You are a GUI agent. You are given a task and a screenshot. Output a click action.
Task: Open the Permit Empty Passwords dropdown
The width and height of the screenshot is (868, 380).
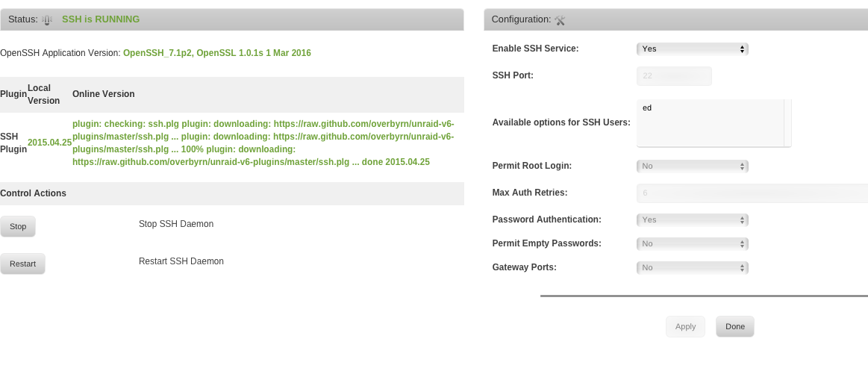[x=693, y=243]
